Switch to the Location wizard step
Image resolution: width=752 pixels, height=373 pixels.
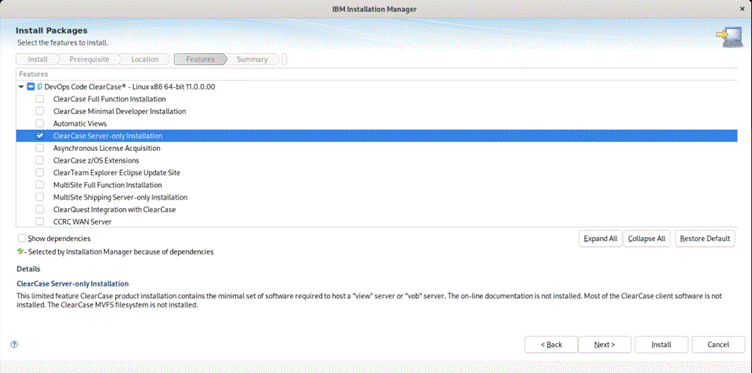[145, 59]
